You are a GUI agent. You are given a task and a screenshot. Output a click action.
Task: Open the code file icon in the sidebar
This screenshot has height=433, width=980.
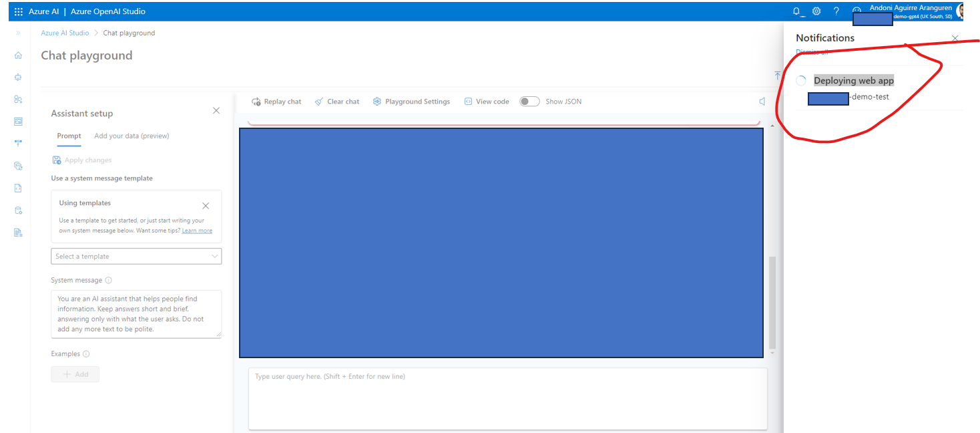[x=18, y=188]
